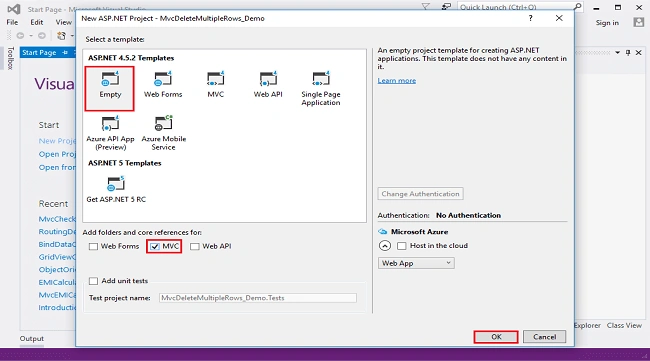Click the pin on Start Page tab
The width and height of the screenshot is (650, 361).
(x=65, y=52)
